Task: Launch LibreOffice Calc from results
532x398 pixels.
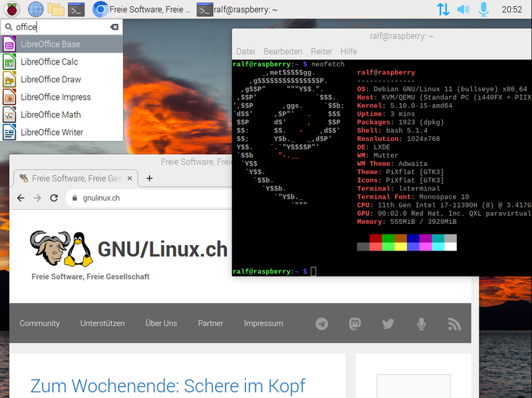Action: click(61, 62)
